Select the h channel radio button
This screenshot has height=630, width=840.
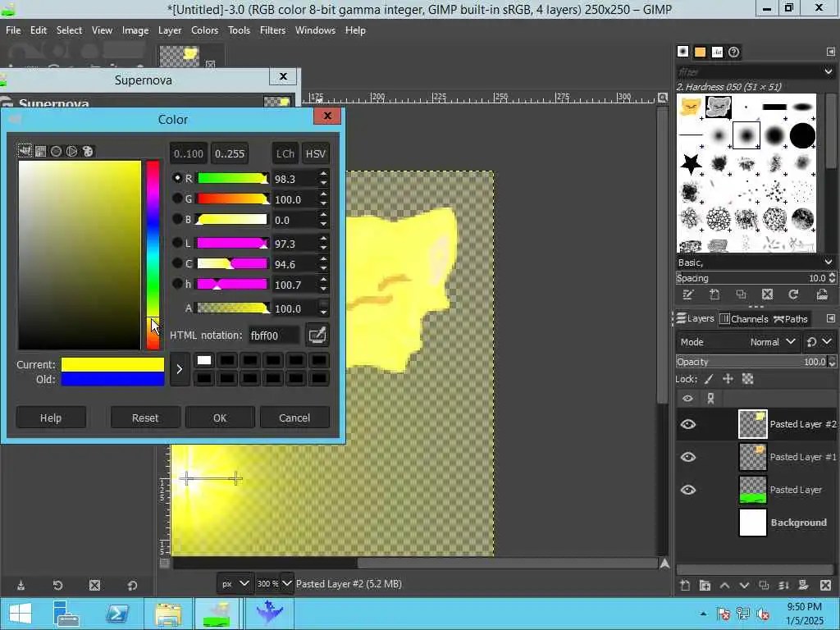pos(177,283)
